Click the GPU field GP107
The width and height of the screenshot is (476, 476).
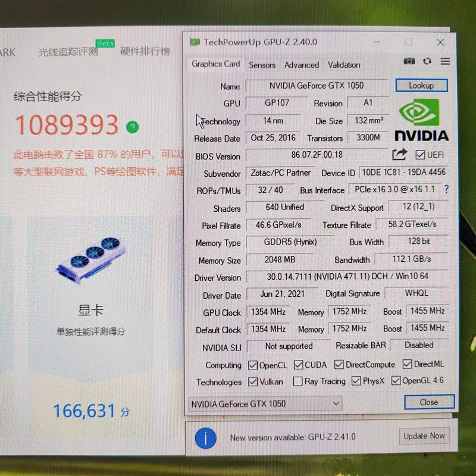pos(277,102)
